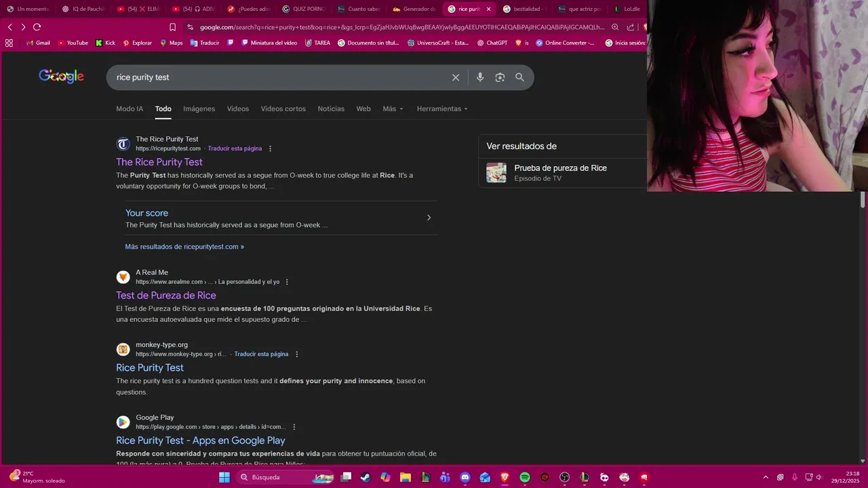The height and width of the screenshot is (488, 868).
Task: Clear search text with the X icon
Action: click(456, 77)
